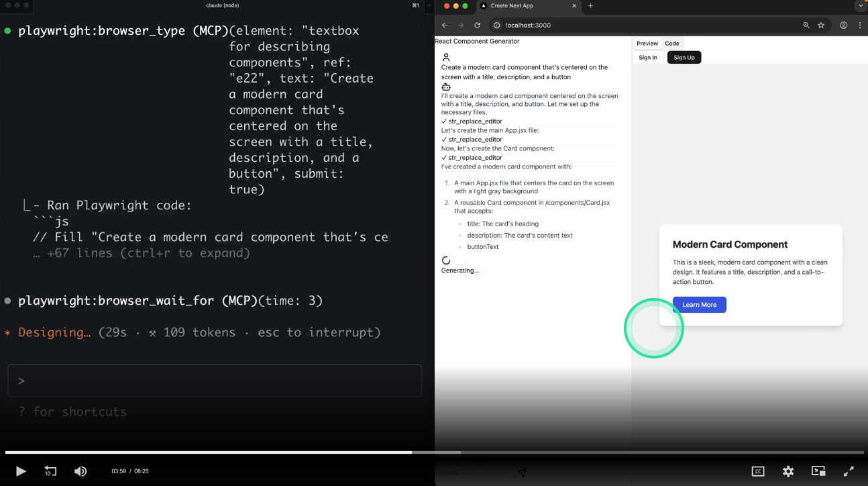Click the terminal 'claude (node)' title
868x486 pixels.
[223, 5]
